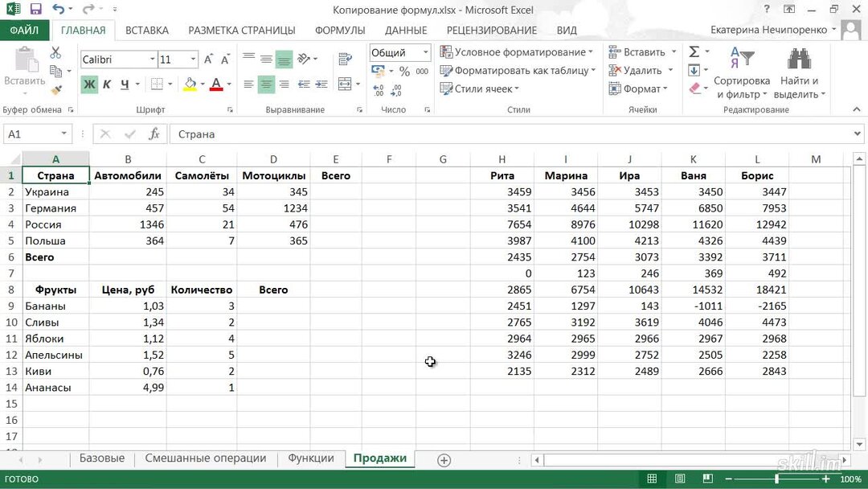This screenshot has height=489, width=868.
Task: Click the AutoSum sigma icon
Action: click(694, 52)
